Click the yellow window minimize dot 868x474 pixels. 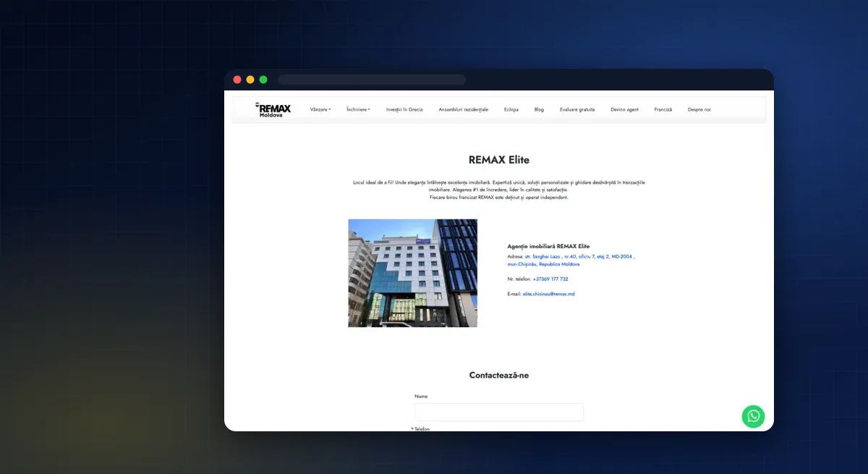[250, 80]
